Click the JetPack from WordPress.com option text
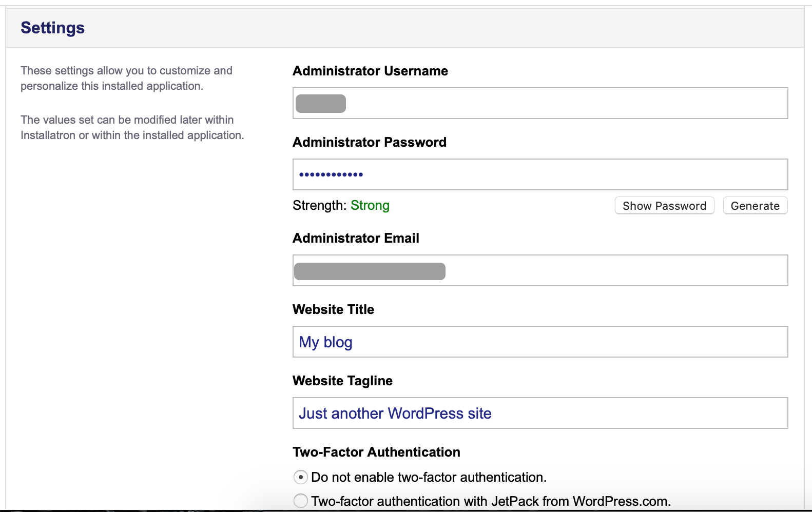The image size is (812, 512). (x=491, y=501)
